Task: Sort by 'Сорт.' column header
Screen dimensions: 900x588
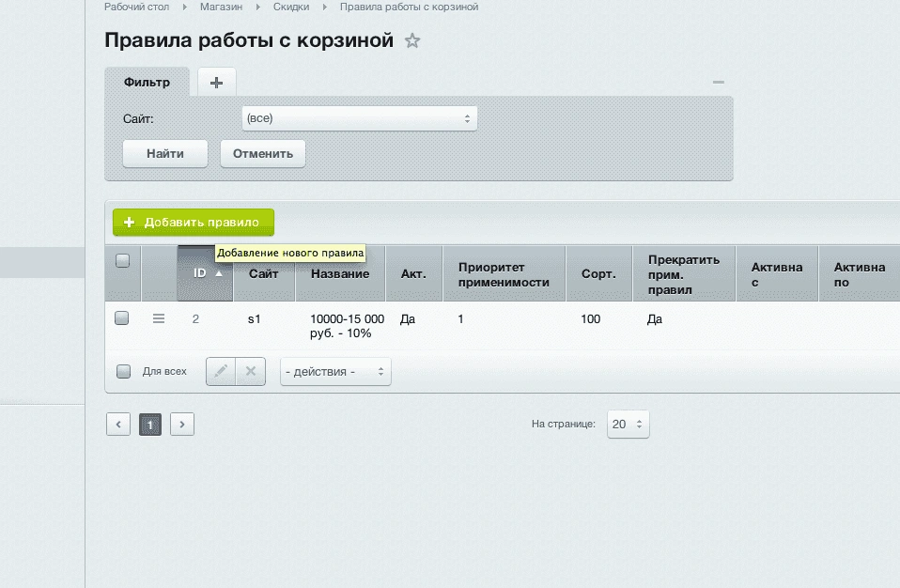Action: [598, 273]
